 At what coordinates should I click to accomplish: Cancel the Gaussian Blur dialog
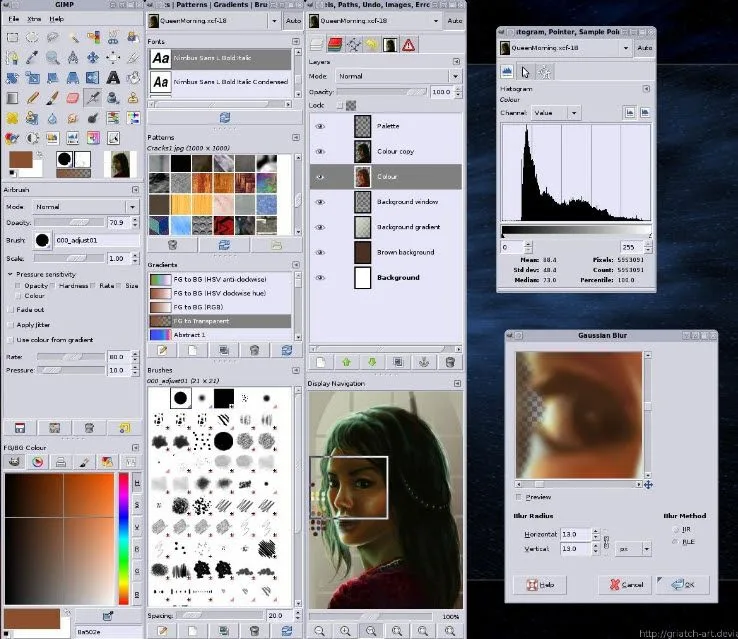coord(625,585)
